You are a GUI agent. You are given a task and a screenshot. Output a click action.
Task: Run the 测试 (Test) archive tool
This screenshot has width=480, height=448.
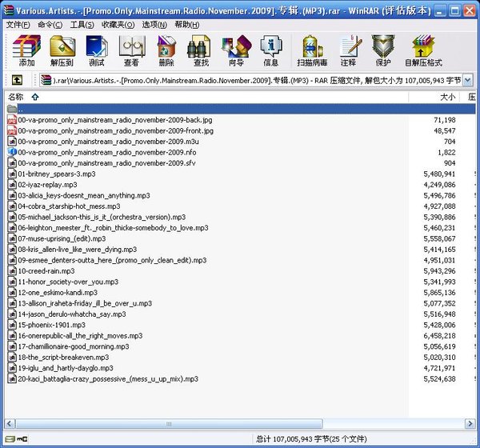(97, 50)
